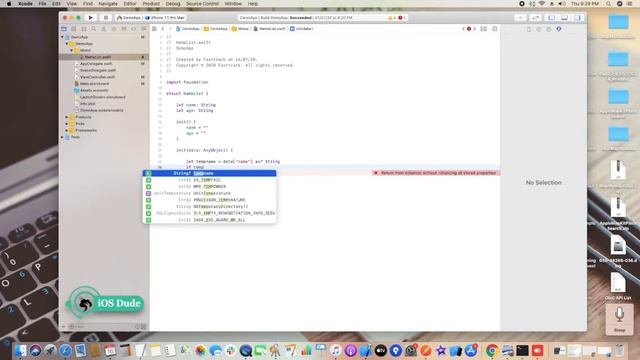640x360 pixels.
Task: Open the Source Control navigator icon
Action: click(x=74, y=29)
